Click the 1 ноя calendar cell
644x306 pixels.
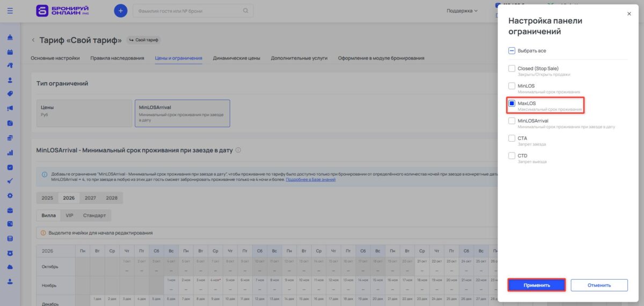[172, 285]
